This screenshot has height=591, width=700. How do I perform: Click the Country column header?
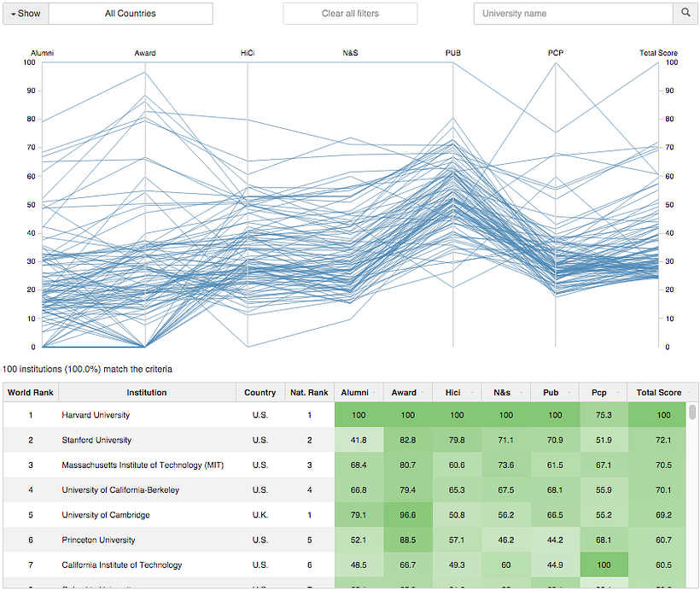pos(260,392)
